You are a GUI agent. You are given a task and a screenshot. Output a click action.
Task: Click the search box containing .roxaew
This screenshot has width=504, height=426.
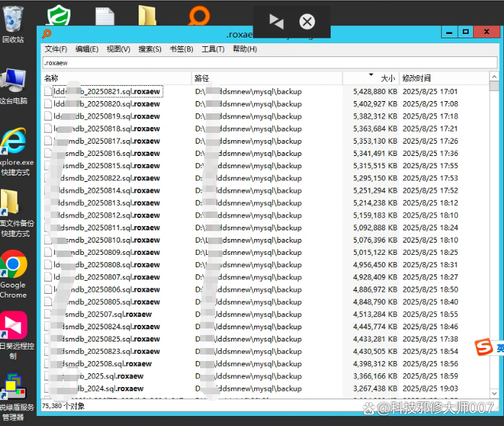click(267, 63)
